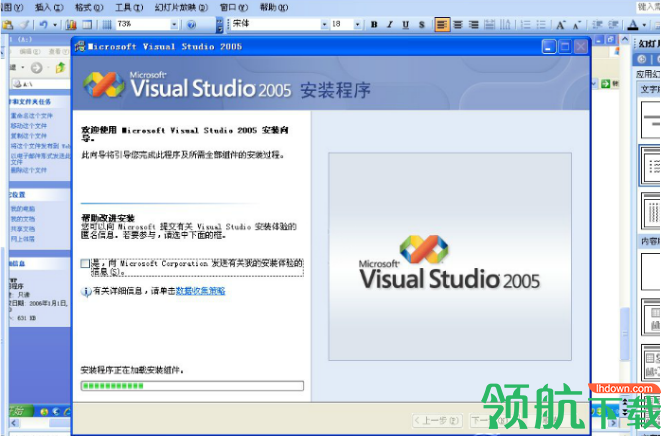Open the 帮助 menu in PowerPoint
This screenshot has width=661, height=436.
(274, 7)
